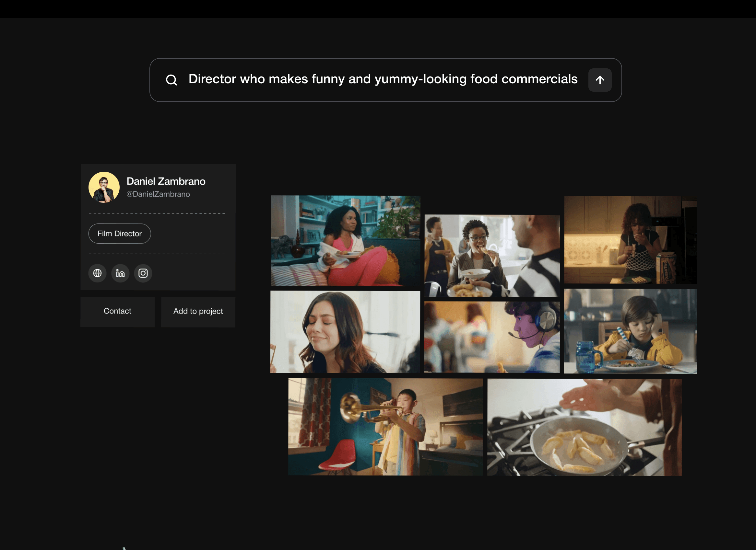Open thumbnail of dumplings frying in pan
756x550 pixels.
click(x=584, y=427)
